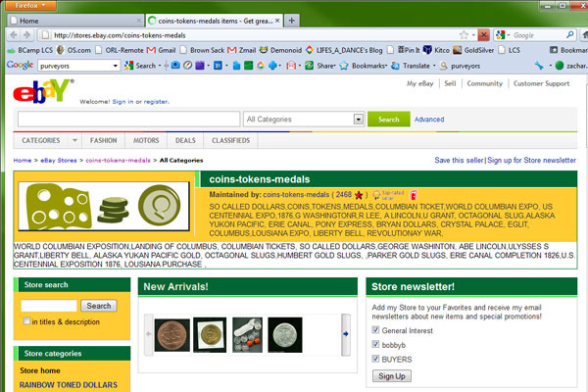The image size is (588, 392).
Task: Click Save this seller link
Action: click(459, 160)
